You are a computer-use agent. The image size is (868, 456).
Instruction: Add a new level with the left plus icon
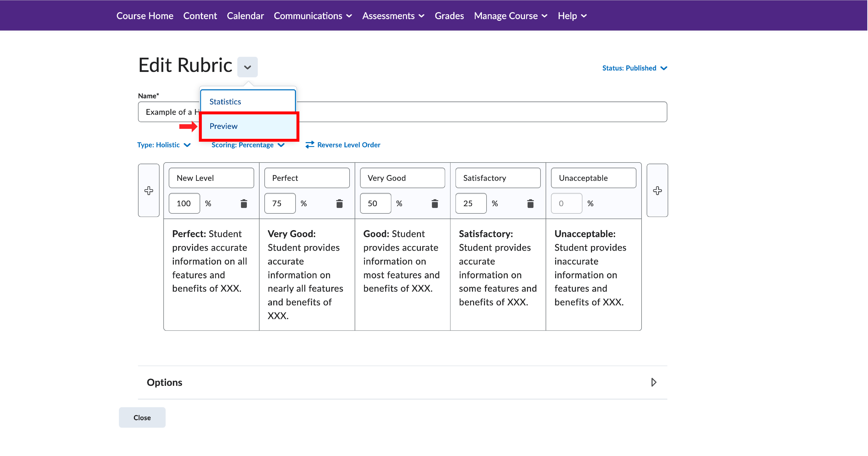(x=149, y=191)
